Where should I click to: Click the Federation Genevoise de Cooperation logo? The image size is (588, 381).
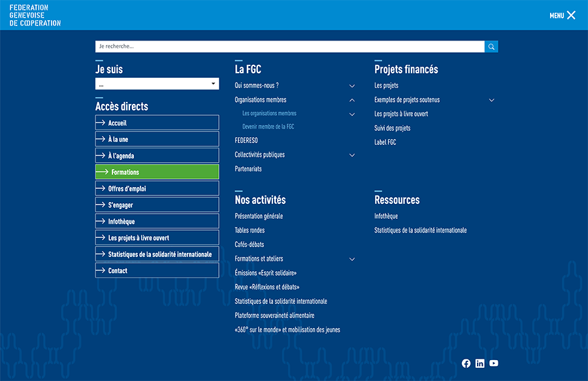[x=35, y=16]
